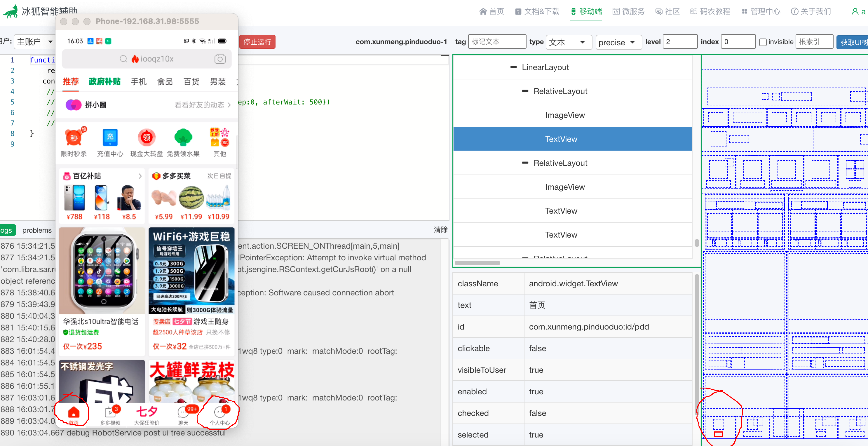Image resolution: width=868 pixels, height=446 pixels.
Task: Switch to 手机 category tab
Action: click(x=139, y=81)
